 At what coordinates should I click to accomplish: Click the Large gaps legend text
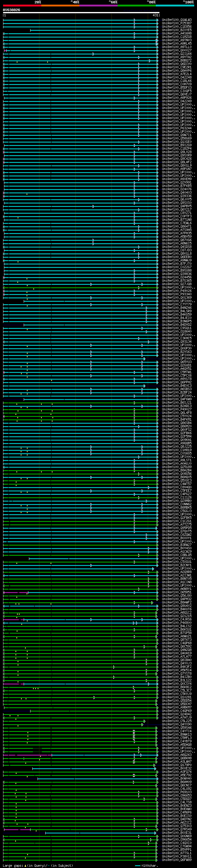38,866
